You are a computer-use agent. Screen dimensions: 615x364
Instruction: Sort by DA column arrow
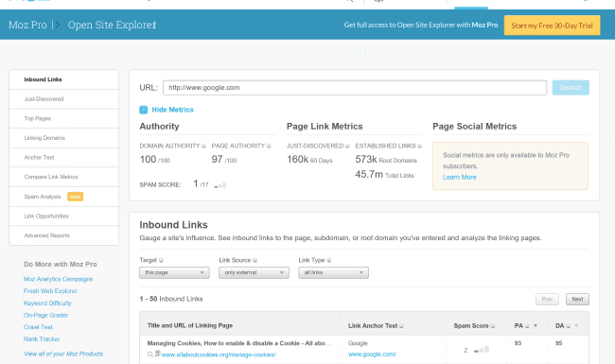pos(576,326)
